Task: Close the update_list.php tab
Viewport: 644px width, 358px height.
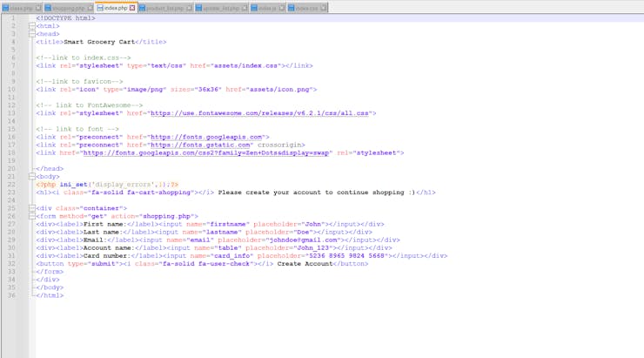Action: coord(245,8)
